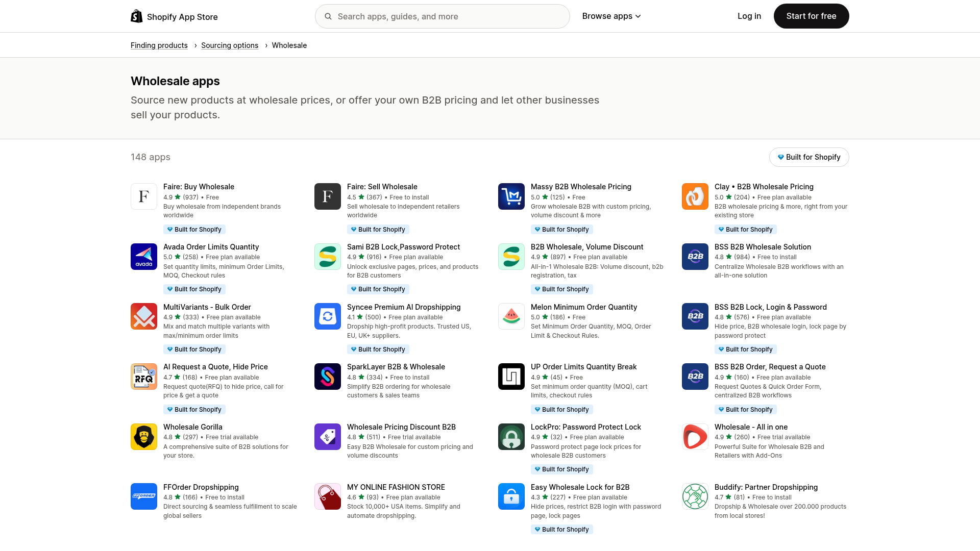Open the Faire: Sell Wholesale app icon
This screenshot has width=980, height=551.
click(x=328, y=196)
